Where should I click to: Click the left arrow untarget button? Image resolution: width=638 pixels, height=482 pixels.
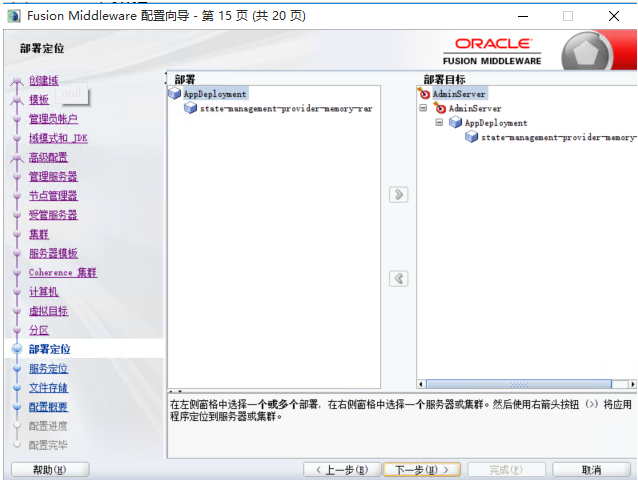click(398, 279)
